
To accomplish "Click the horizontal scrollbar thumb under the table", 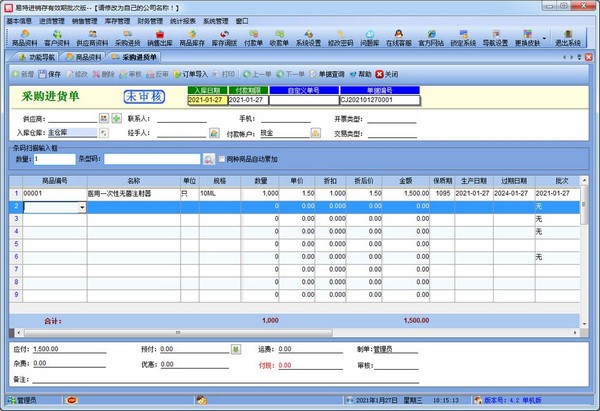I will coord(178,333).
